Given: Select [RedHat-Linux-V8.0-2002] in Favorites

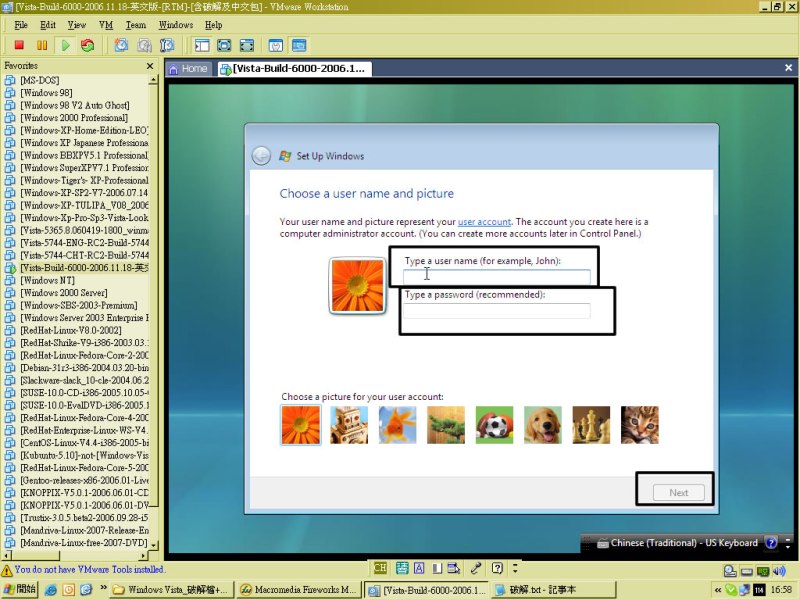Looking at the screenshot, I should coord(71,331).
